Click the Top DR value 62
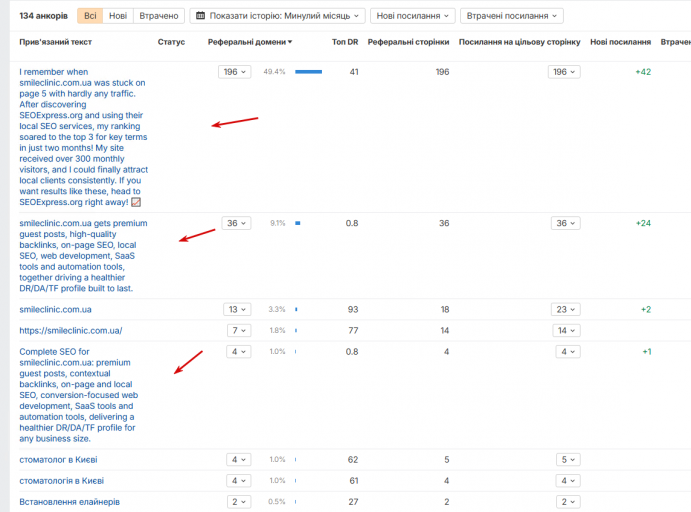 click(x=353, y=460)
